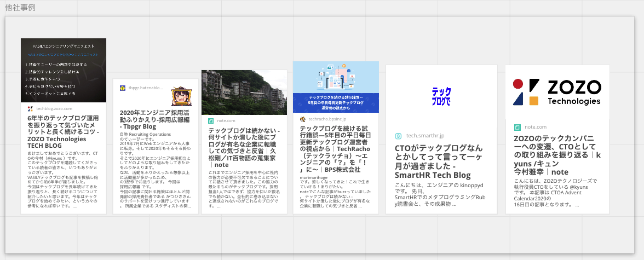Screen dimensions: 644x260
Task: Open techracho.bpsinc.jp source link
Action: coord(327,119)
